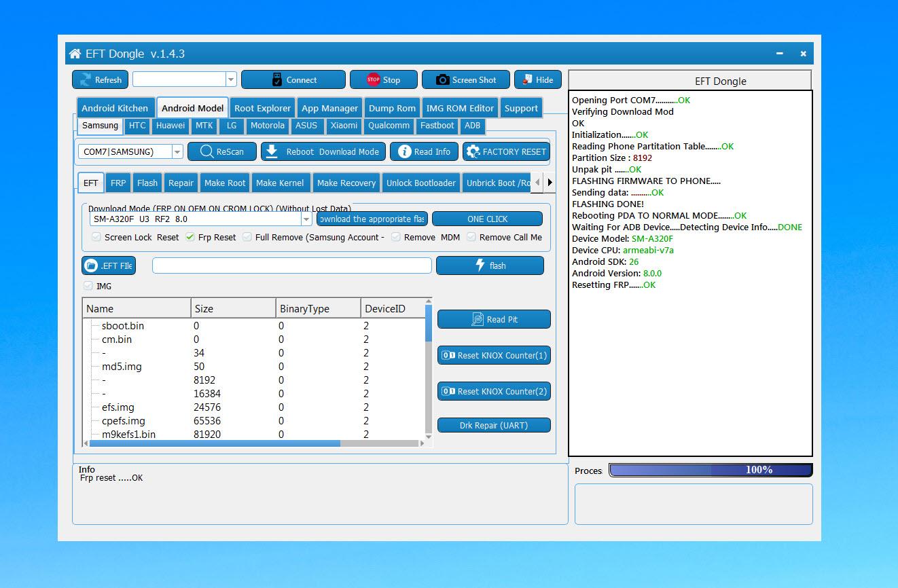
Task: Select the Xiaomi brand tab
Action: coord(344,125)
